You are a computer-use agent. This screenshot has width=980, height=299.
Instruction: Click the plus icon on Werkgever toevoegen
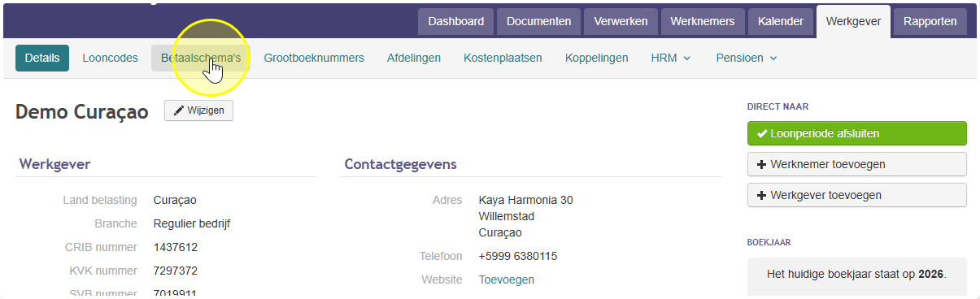click(762, 195)
